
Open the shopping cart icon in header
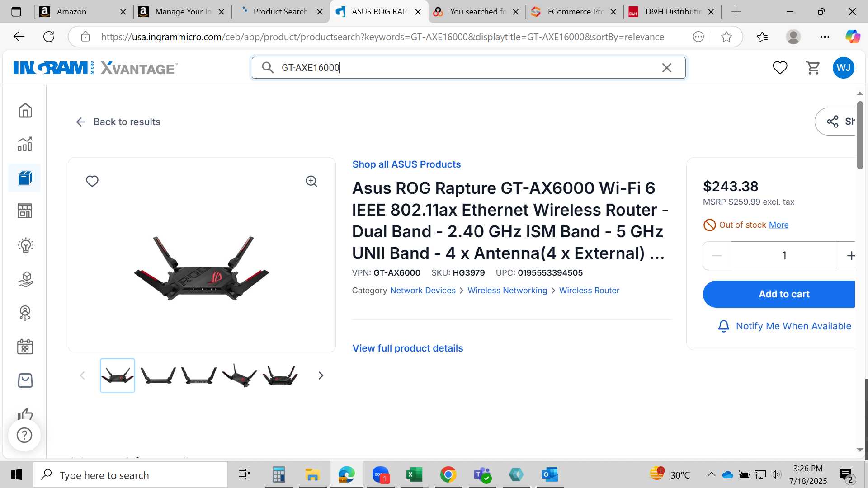pos(813,68)
